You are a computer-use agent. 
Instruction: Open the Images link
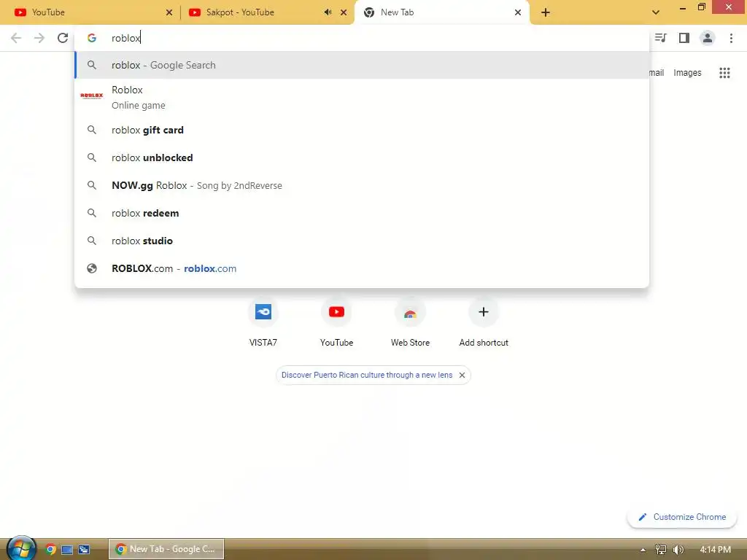pos(687,73)
